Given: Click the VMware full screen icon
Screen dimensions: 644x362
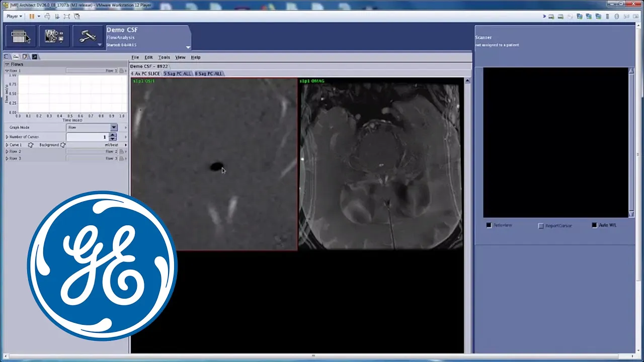Looking at the screenshot, I should tap(66, 17).
